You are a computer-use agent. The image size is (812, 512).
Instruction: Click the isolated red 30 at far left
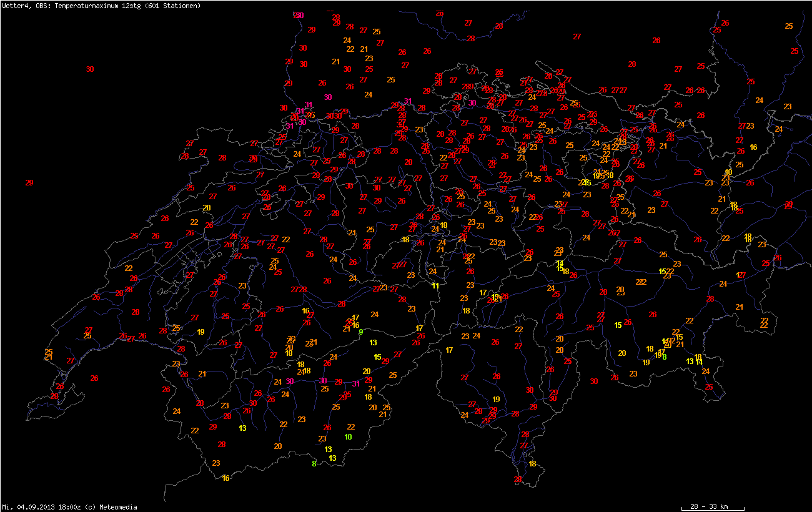click(x=90, y=69)
